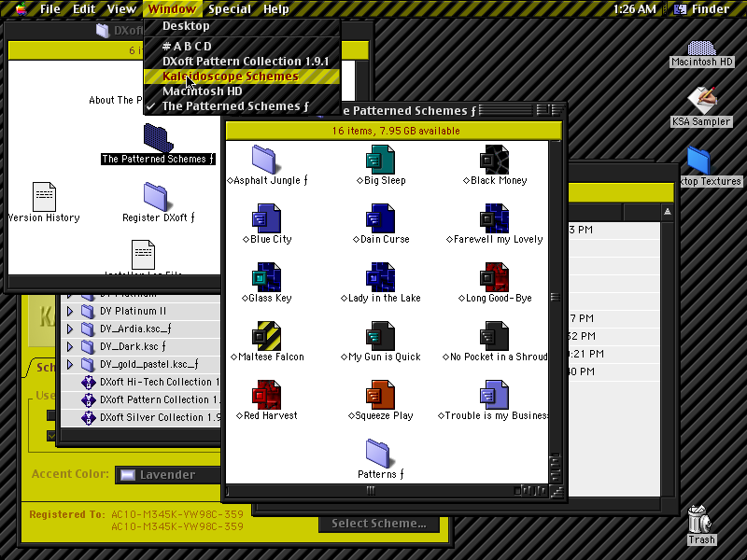Choose Desktop from the Window menu

pyautogui.click(x=242, y=26)
